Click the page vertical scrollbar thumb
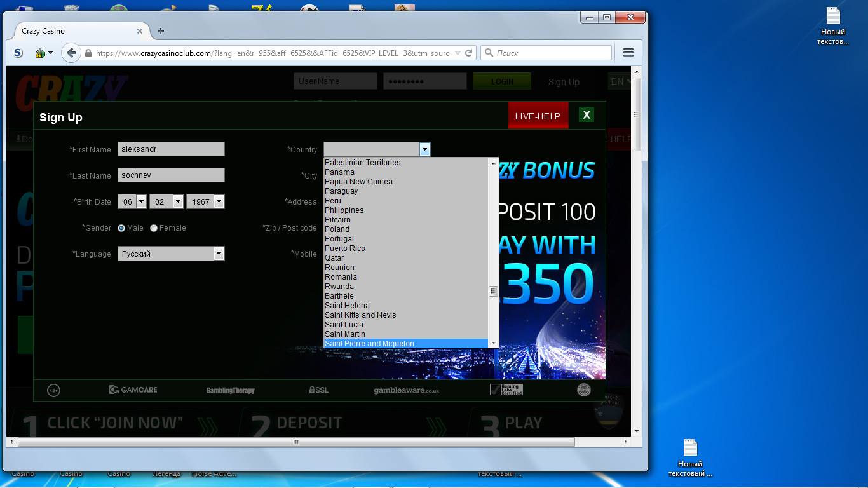The image size is (868, 488). [x=637, y=114]
